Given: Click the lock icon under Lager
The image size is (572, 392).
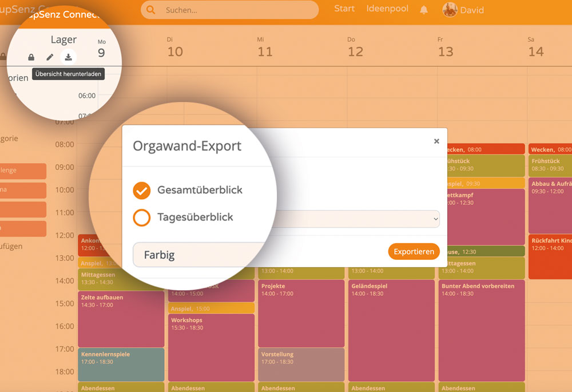Looking at the screenshot, I should (31, 57).
